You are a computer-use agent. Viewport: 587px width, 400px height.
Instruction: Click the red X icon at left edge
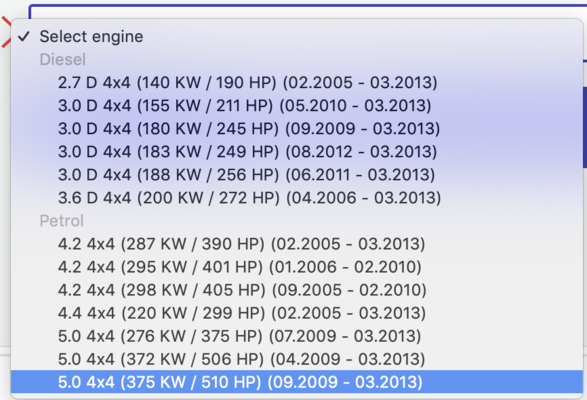click(6, 32)
